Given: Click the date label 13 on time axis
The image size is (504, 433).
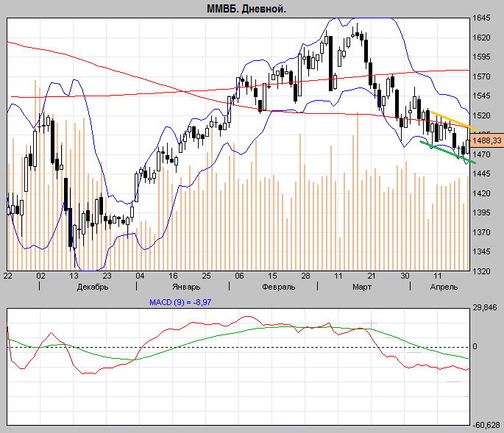Looking at the screenshot, I should tap(74, 276).
